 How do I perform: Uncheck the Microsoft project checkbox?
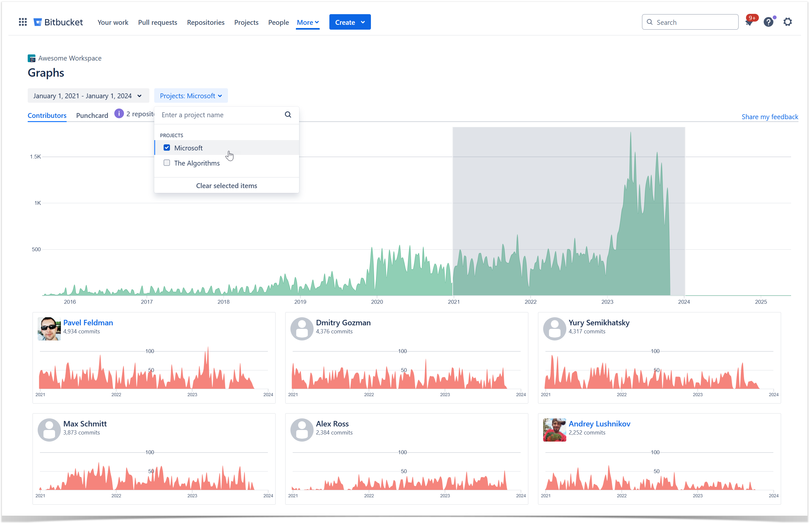pyautogui.click(x=167, y=148)
